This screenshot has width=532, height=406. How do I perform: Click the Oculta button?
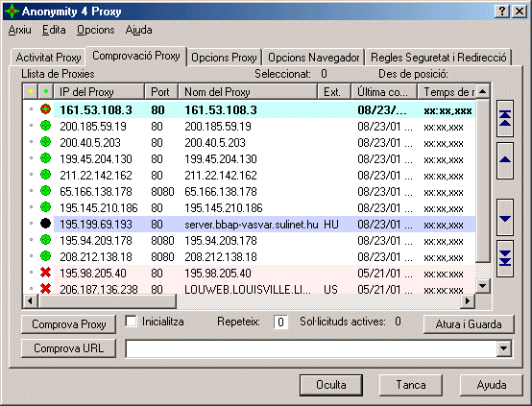click(331, 385)
